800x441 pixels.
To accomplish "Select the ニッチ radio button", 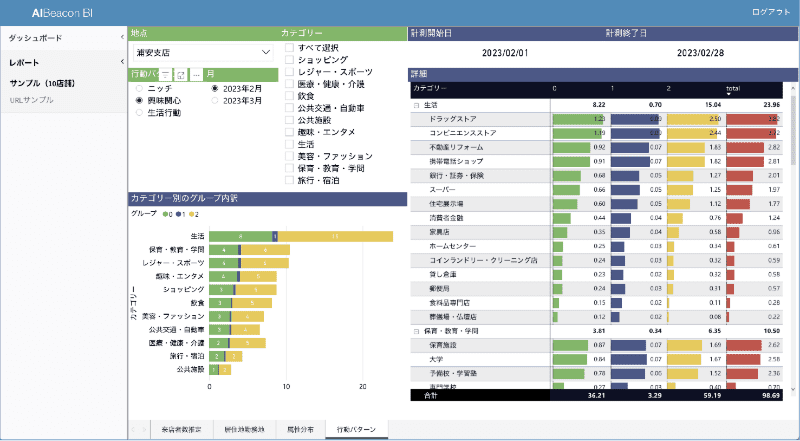I will point(139,88).
